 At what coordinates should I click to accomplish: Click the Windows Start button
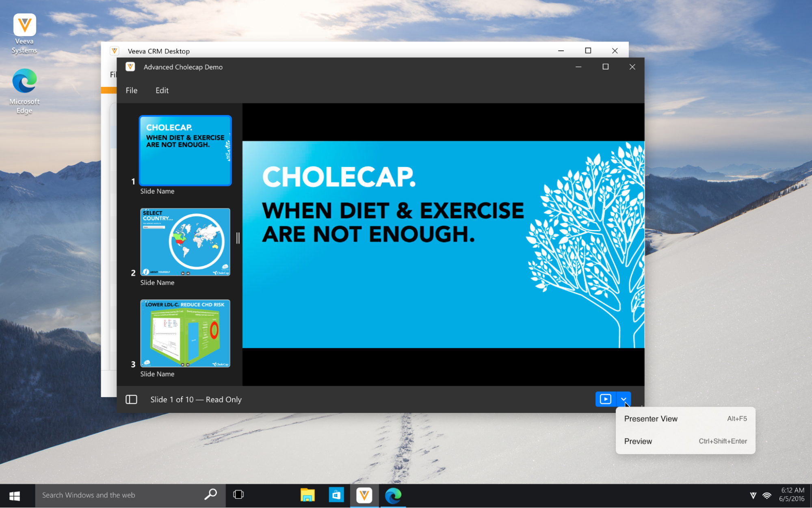15,495
